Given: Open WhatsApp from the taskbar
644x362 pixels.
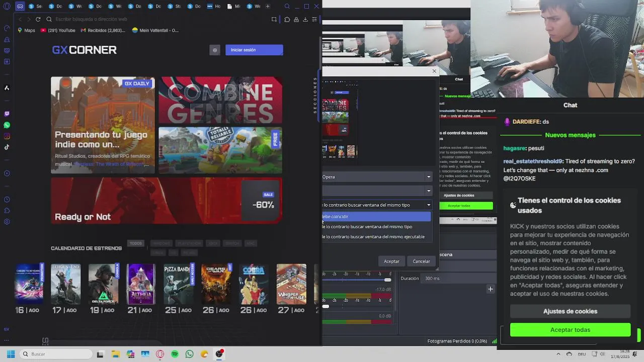Looking at the screenshot, I should click(189, 354).
